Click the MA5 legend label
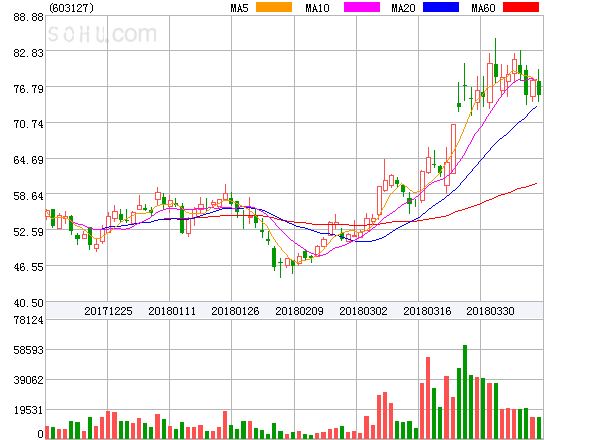This screenshot has height=440, width=600. coord(239,8)
